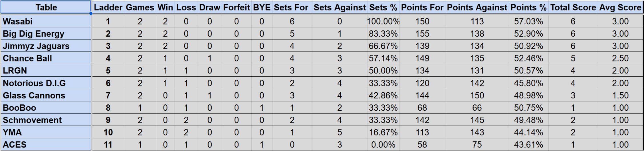Viewport: 644px width, 151px height.
Task: Click the Glass Cannons team cell
Action: 46,95
